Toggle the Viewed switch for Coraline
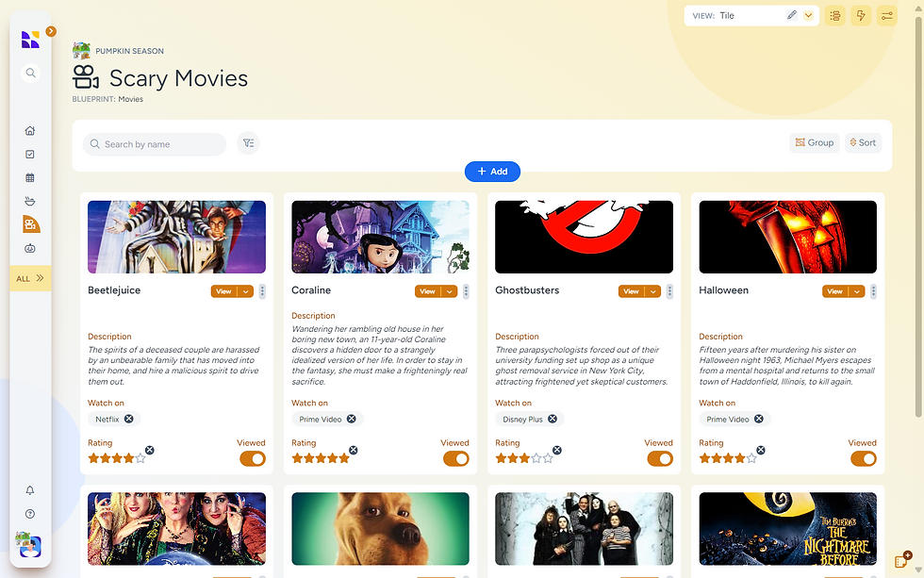 [456, 459]
